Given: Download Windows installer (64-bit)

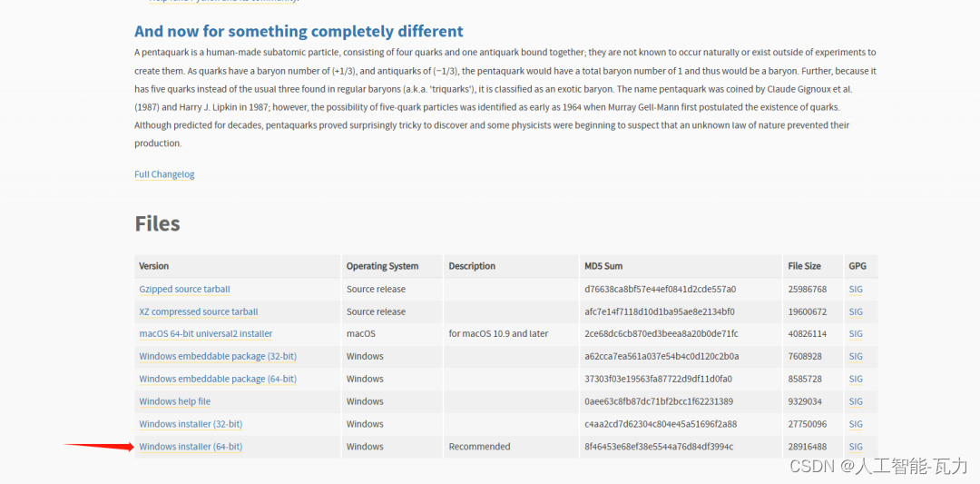Looking at the screenshot, I should click(x=191, y=447).
